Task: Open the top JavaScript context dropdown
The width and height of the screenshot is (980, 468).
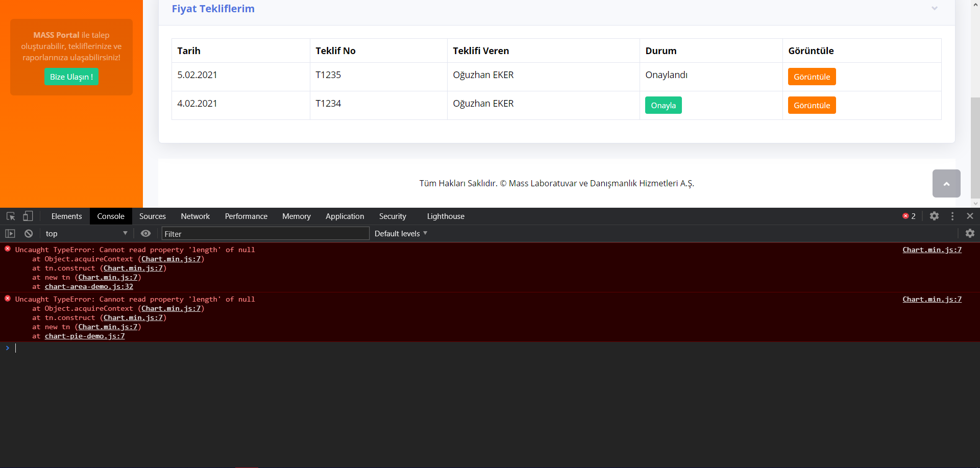Action: [x=86, y=234]
